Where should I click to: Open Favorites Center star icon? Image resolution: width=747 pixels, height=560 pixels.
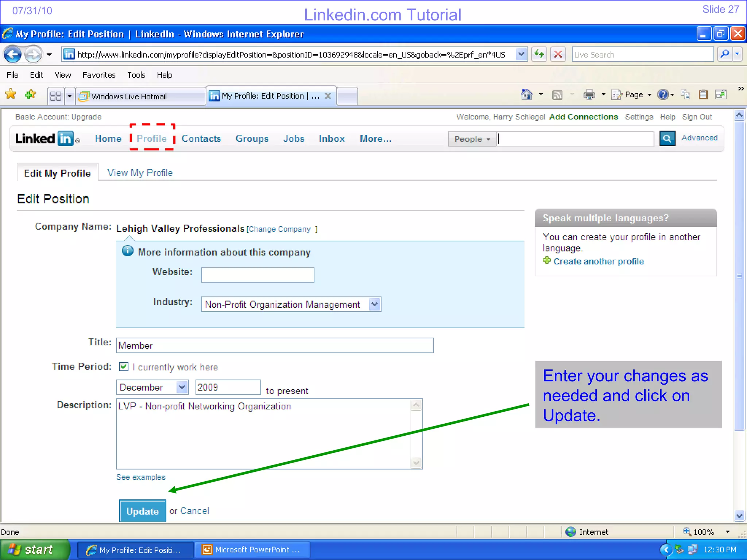pos(11,94)
